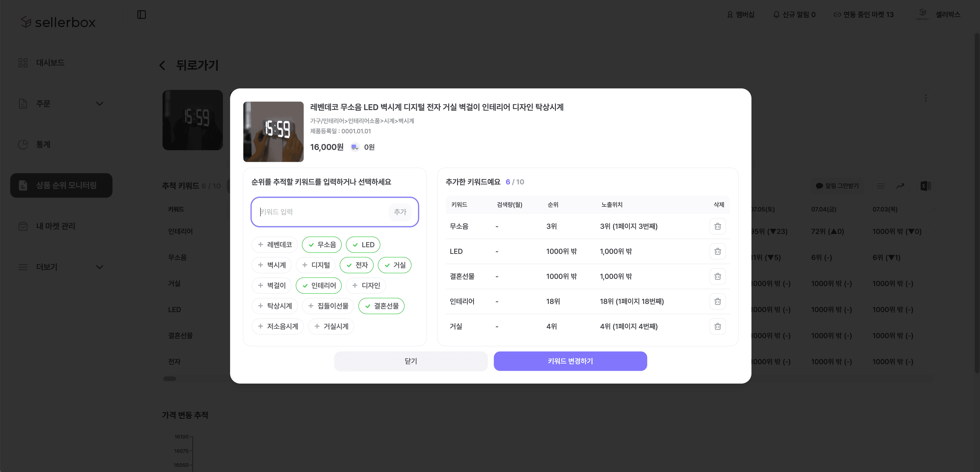Open 연동 중인 마켓 13 link
Image resolution: width=980 pixels, height=472 pixels.
coord(864,15)
